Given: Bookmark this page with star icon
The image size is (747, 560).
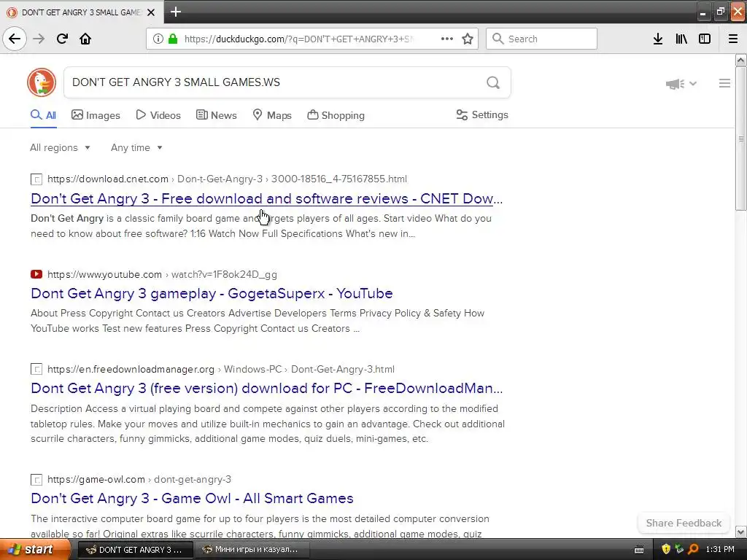Looking at the screenshot, I should pos(468,39).
